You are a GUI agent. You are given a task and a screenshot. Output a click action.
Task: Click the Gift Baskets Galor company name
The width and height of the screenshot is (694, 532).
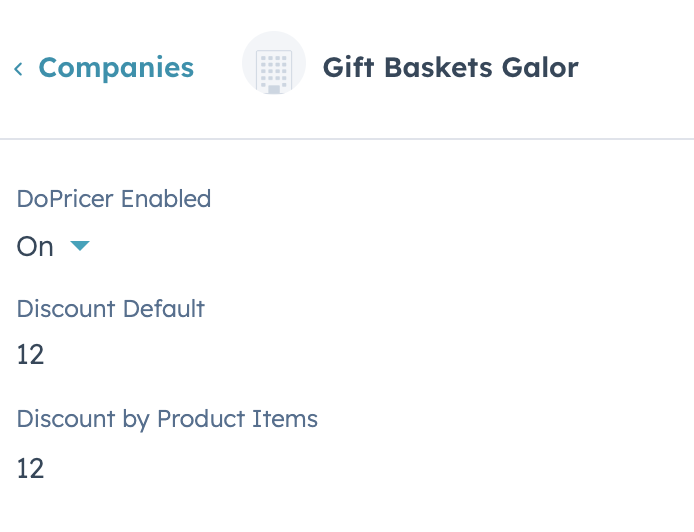451,68
